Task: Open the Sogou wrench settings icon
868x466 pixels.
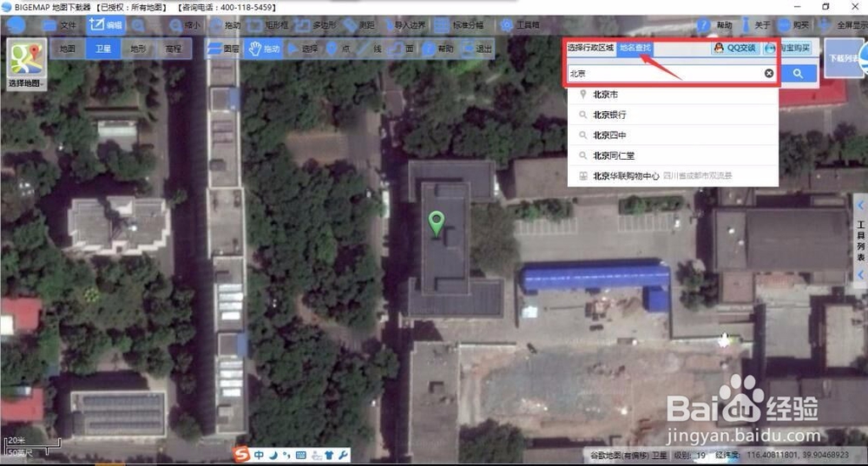Action: point(343,455)
